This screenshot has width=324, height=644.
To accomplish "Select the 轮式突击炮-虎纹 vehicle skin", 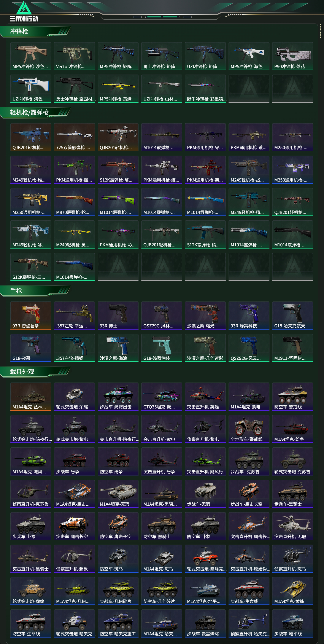I will point(31,591).
